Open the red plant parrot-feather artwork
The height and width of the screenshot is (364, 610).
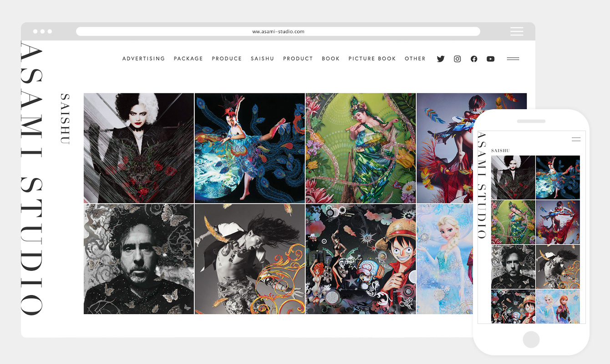pos(444,148)
